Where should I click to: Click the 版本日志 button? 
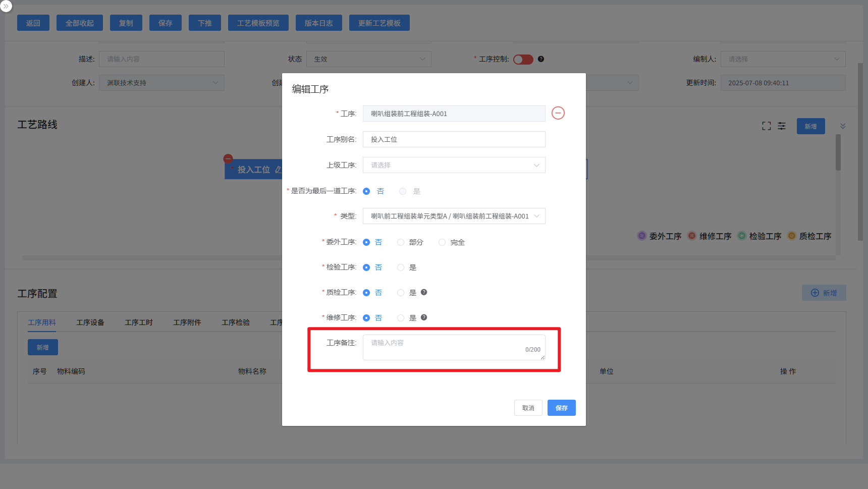point(319,23)
